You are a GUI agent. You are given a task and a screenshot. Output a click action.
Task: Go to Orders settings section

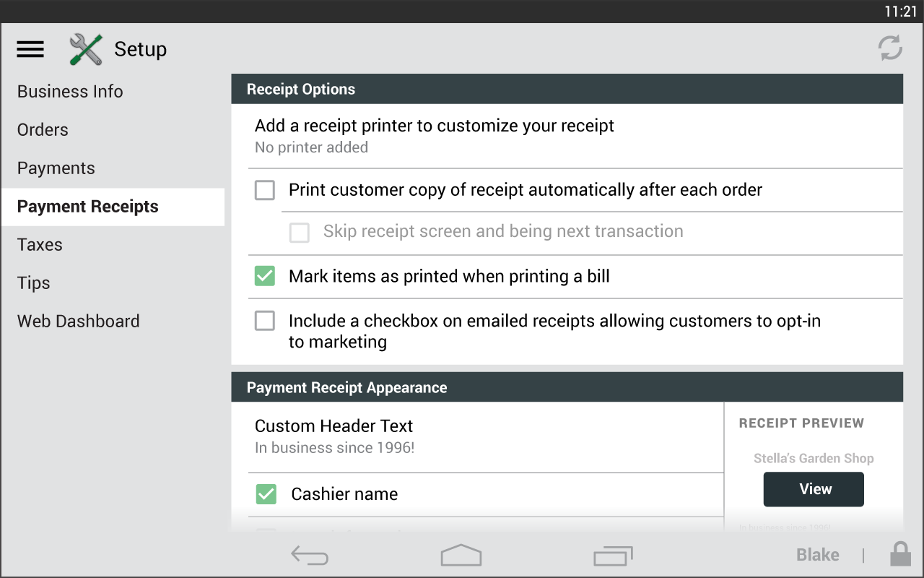[x=43, y=130]
